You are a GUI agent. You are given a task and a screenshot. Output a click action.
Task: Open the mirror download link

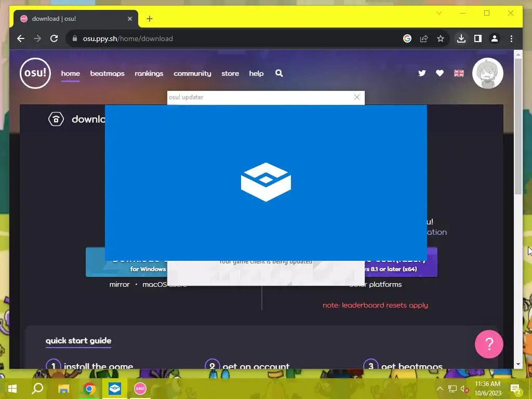click(119, 284)
